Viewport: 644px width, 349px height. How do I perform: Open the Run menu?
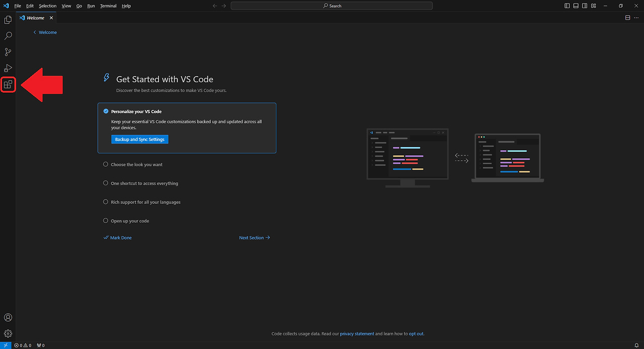pos(91,6)
